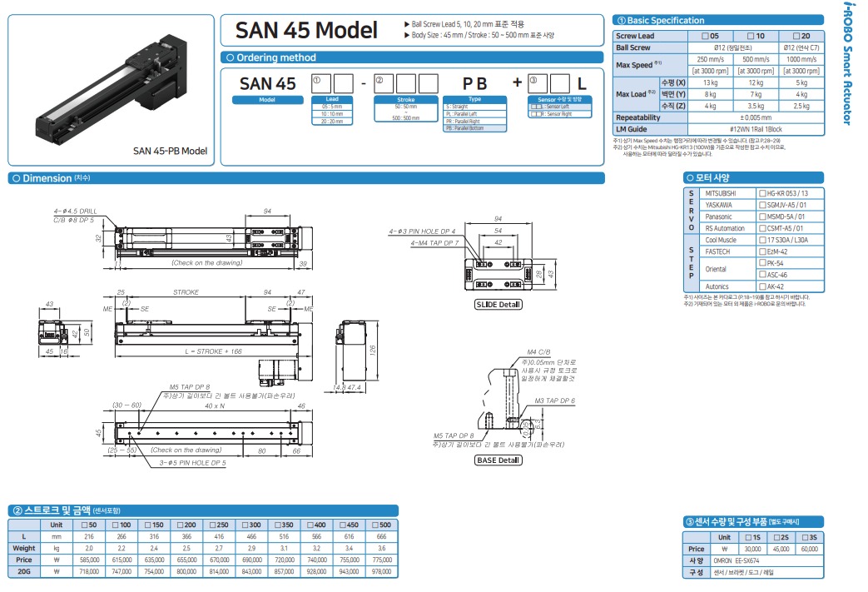
Task: Check the 200 stroke column box
Action: pyautogui.click(x=181, y=525)
